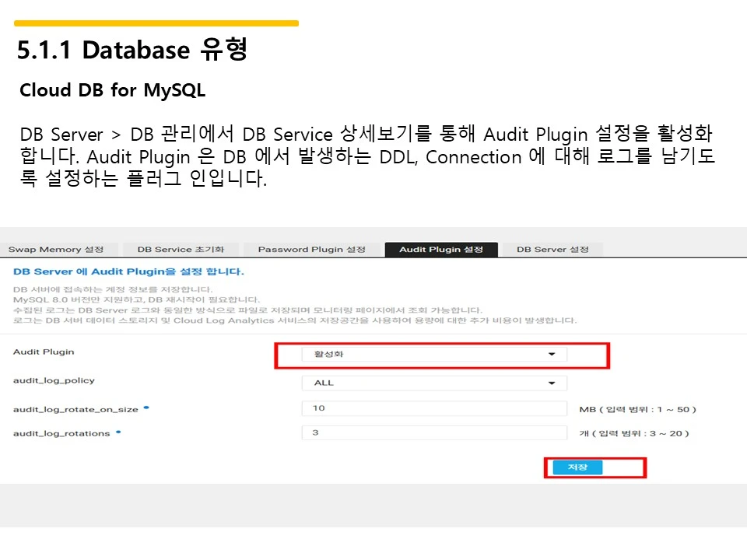747x560 pixels.
Task: Open the Audit Plugin 활성화 dropdown
Action: (x=434, y=355)
